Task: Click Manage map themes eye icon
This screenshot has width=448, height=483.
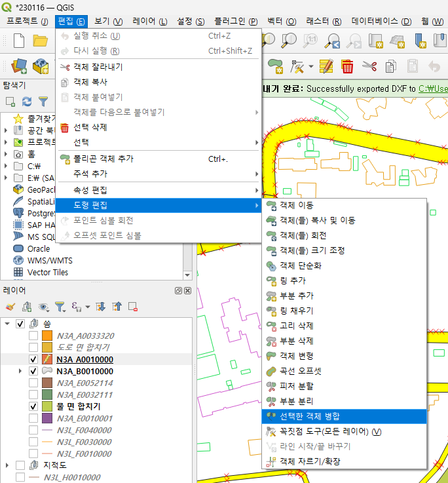Action: [43, 307]
